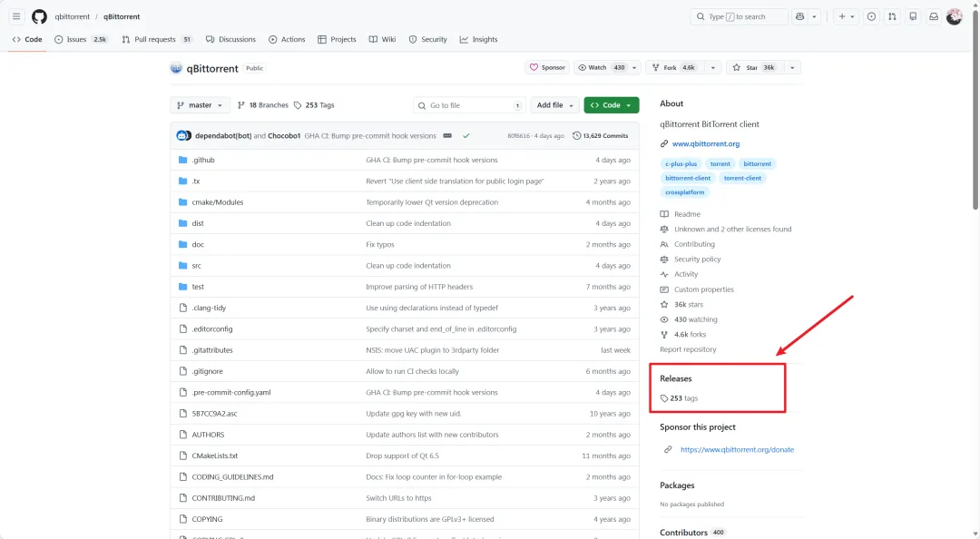Screen dimensions: 980x539
Task: Select the crossplatform topic tag
Action: (x=684, y=192)
